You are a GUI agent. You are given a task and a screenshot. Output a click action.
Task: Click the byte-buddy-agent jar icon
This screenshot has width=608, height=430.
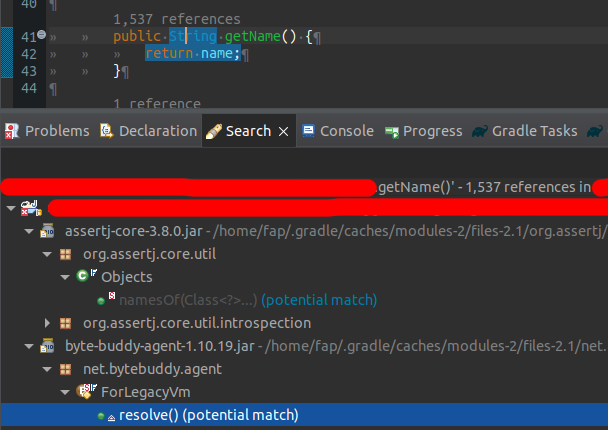pos(47,346)
